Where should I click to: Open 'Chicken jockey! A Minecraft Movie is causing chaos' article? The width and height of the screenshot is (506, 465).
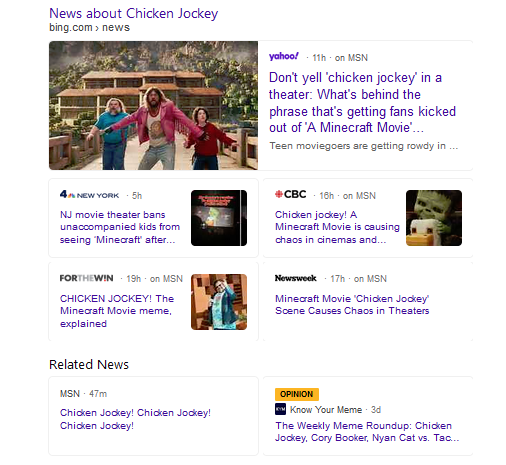(337, 227)
